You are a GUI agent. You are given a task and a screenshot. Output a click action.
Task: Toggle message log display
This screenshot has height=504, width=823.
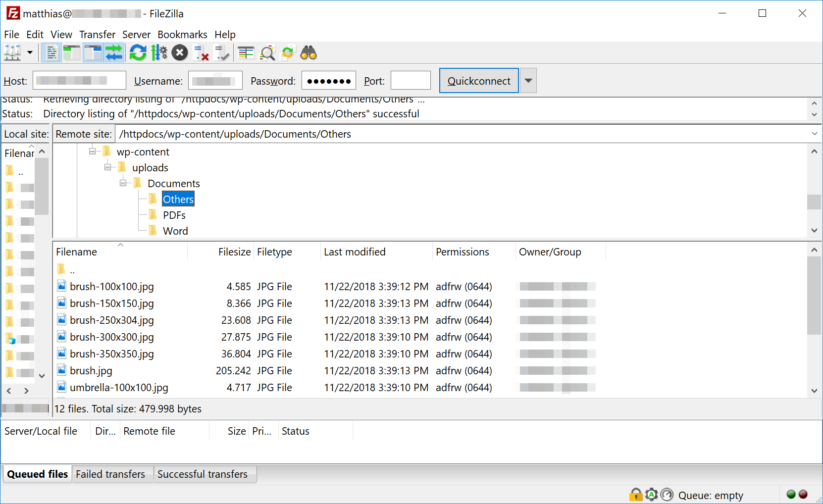(x=51, y=53)
